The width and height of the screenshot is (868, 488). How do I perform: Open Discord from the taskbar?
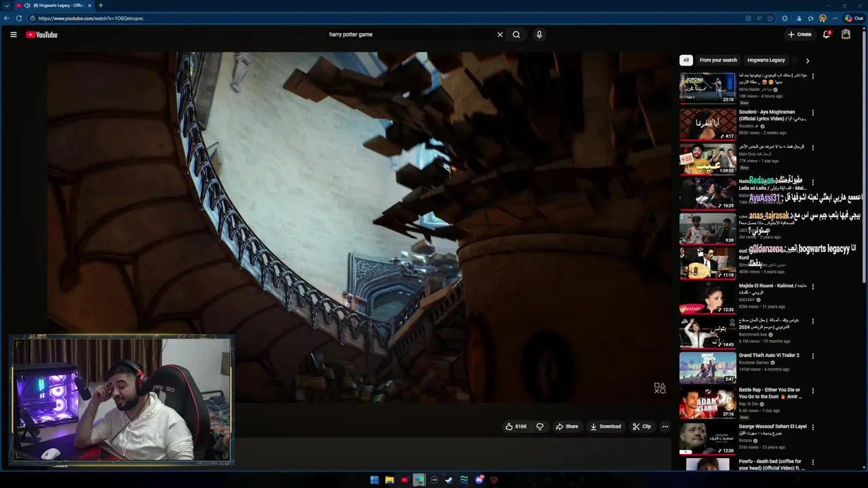pyautogui.click(x=479, y=480)
